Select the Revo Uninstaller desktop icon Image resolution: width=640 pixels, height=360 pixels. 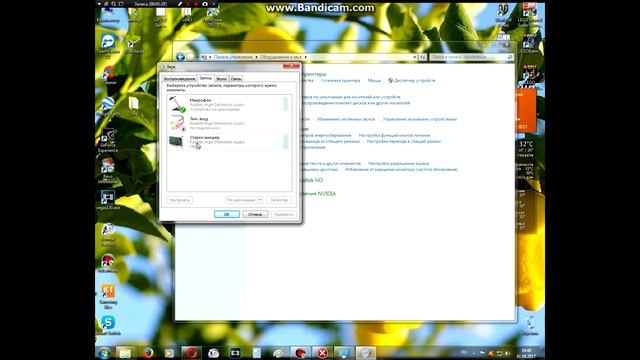[108, 171]
